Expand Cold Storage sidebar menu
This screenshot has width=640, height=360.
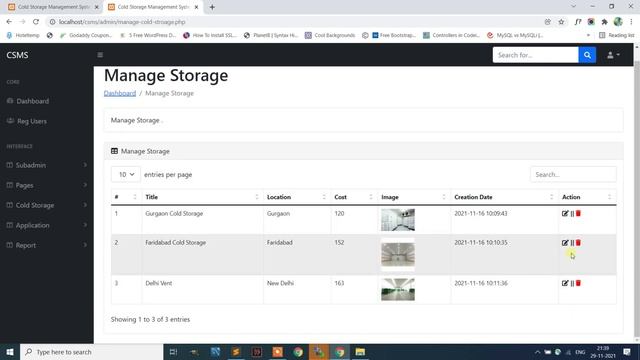click(47, 205)
